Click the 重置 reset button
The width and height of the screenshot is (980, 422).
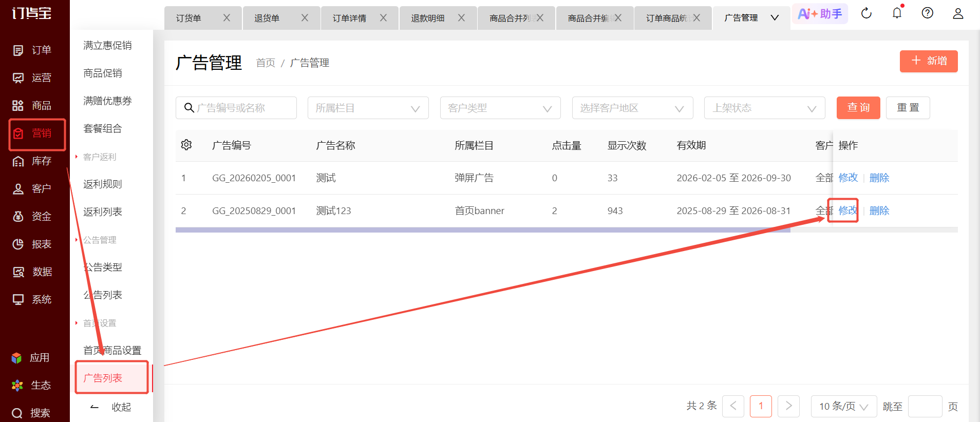click(908, 108)
